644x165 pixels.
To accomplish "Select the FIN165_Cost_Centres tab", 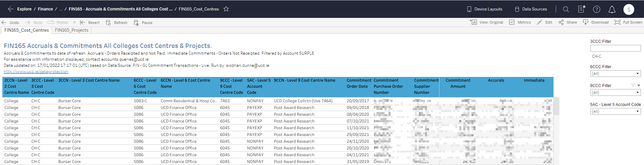I will click(26, 30).
